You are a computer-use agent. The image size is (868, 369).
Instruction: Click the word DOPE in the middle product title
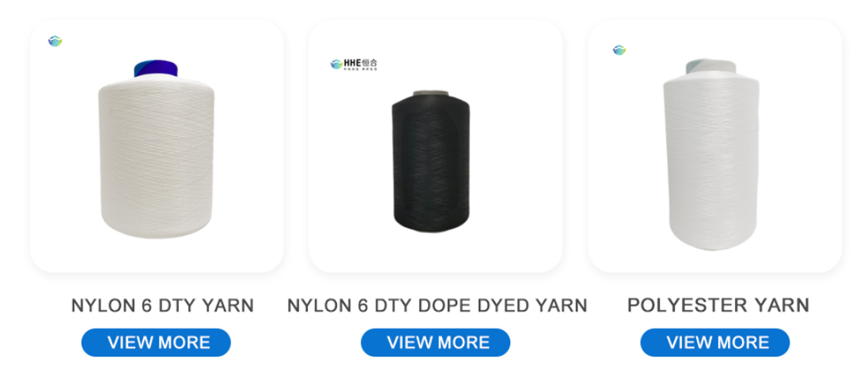[443, 305]
